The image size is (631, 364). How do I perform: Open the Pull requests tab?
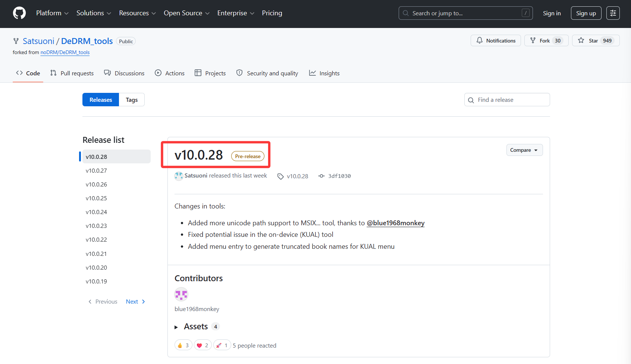(x=72, y=73)
